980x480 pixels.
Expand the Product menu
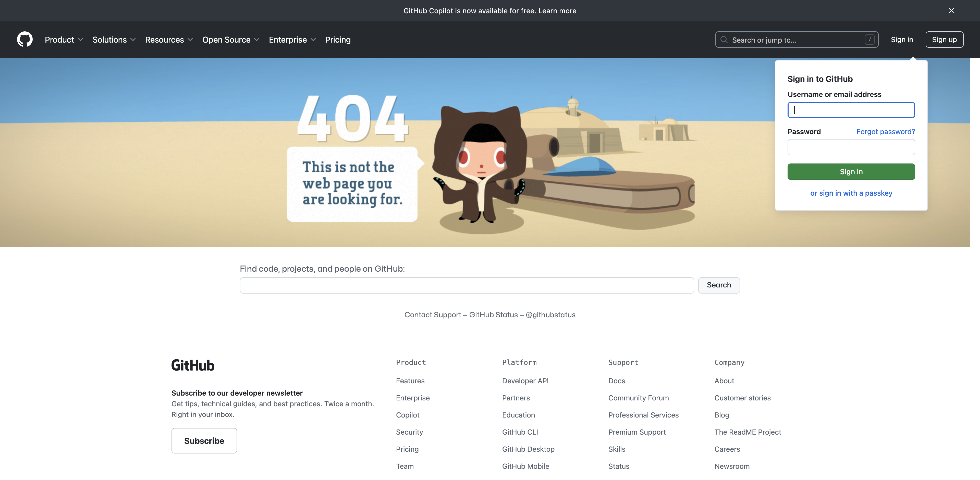[64, 40]
